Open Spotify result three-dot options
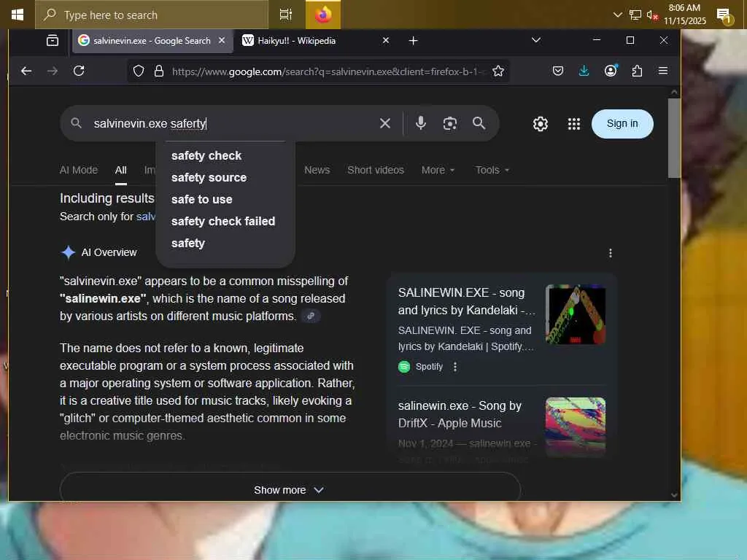The height and width of the screenshot is (560, 747). coord(455,367)
